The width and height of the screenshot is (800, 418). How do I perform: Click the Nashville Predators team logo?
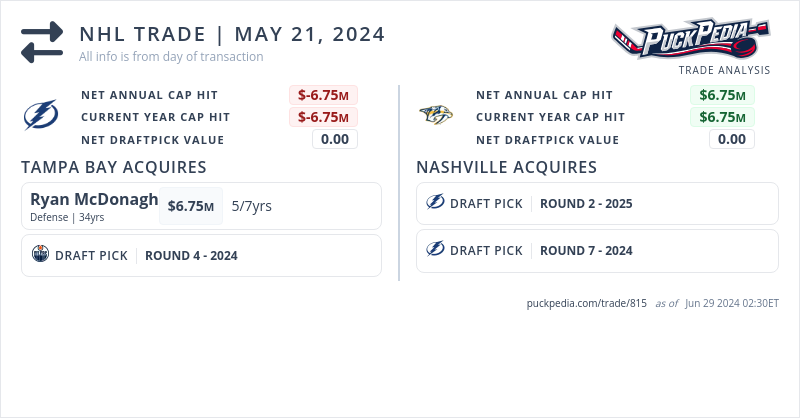(x=436, y=115)
